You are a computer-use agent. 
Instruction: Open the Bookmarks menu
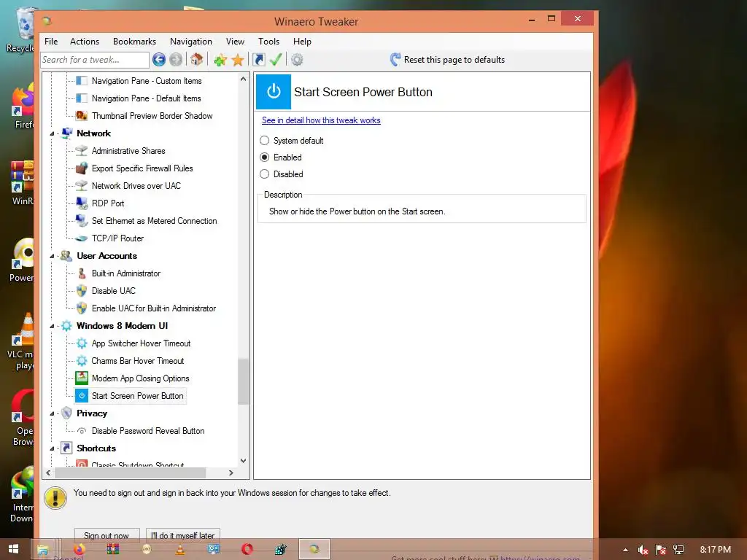[134, 42]
